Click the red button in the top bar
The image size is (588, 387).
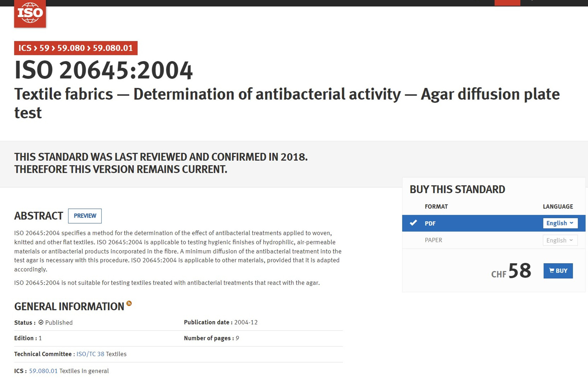507,2
